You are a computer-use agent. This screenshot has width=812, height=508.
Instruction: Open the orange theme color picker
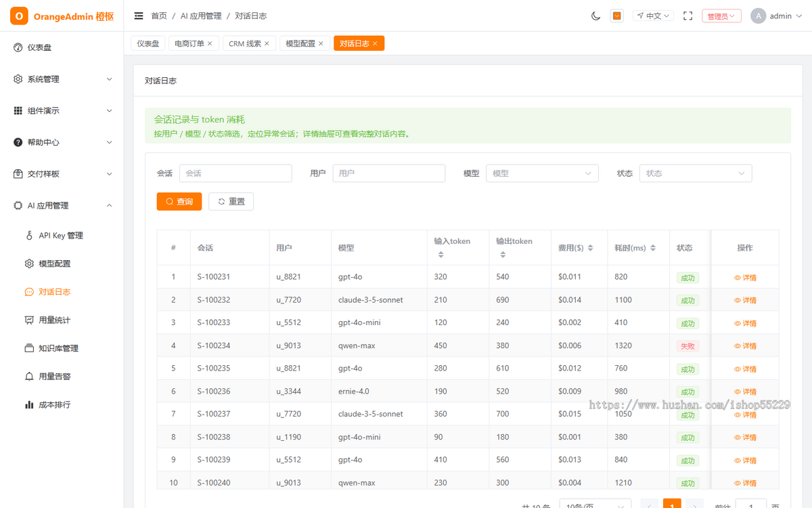pos(616,16)
